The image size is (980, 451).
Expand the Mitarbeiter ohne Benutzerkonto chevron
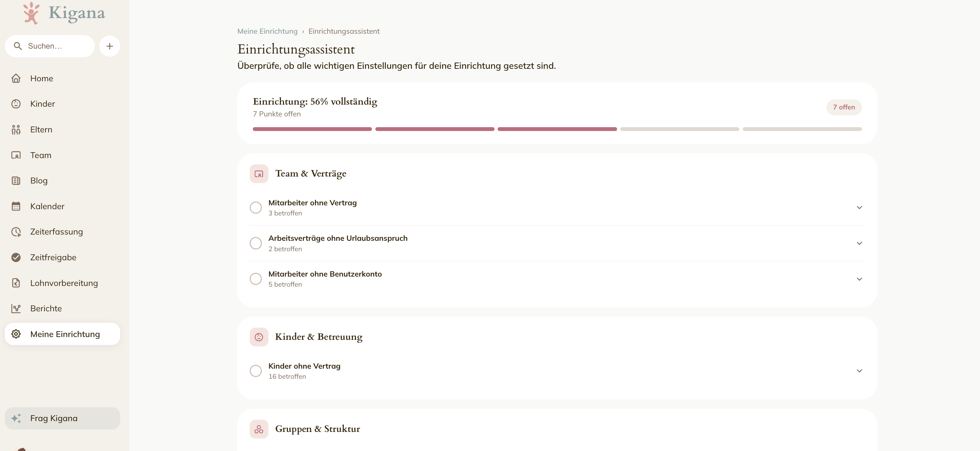point(859,279)
